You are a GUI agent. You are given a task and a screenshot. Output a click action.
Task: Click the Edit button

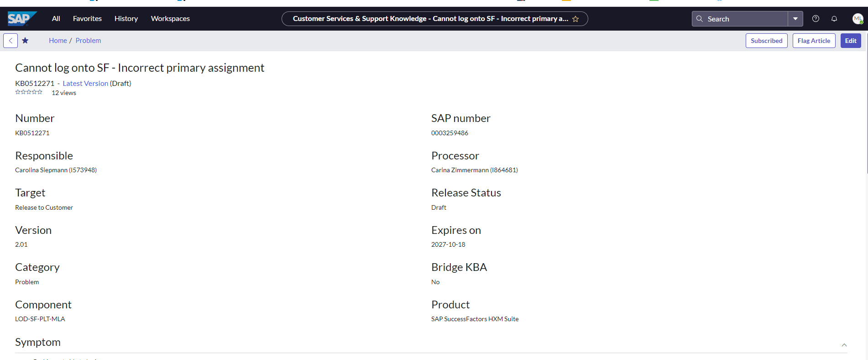tap(851, 41)
